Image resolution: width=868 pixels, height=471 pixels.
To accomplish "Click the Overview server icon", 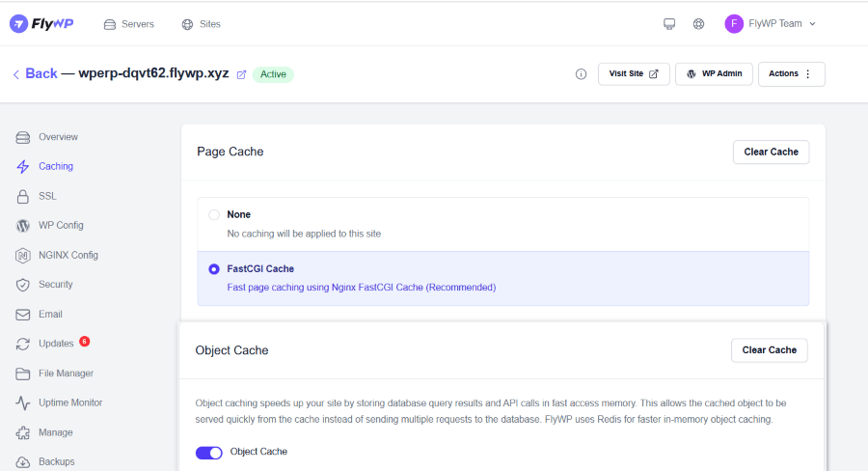I will click(23, 137).
